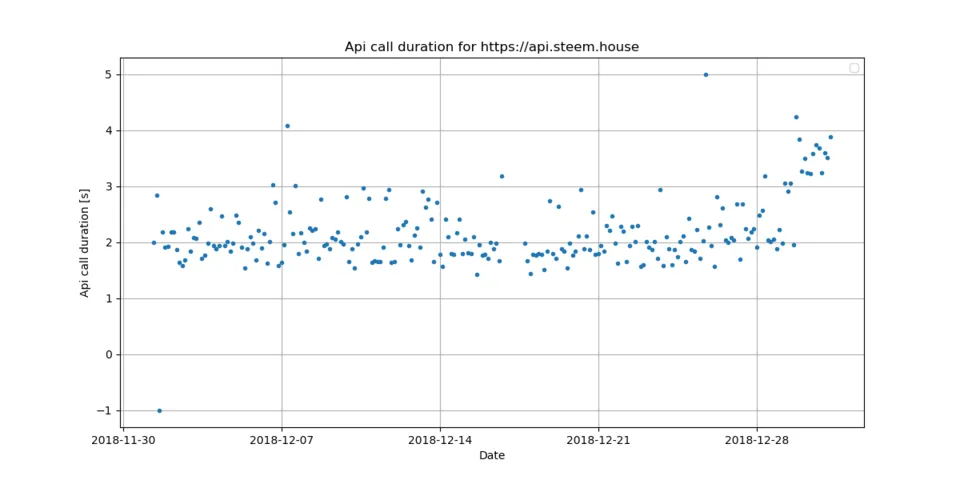Click the x-axis tick label 2018-12-14
960x480 pixels.
(440, 439)
